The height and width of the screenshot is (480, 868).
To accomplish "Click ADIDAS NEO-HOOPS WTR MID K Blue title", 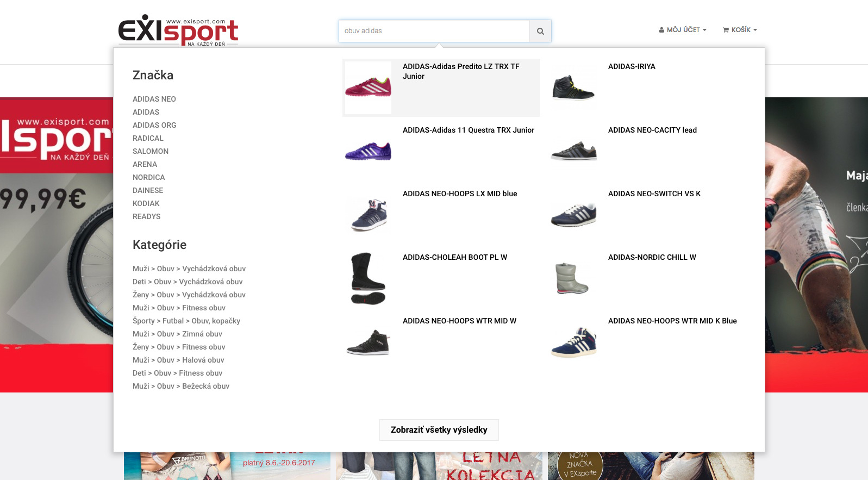I will click(672, 321).
